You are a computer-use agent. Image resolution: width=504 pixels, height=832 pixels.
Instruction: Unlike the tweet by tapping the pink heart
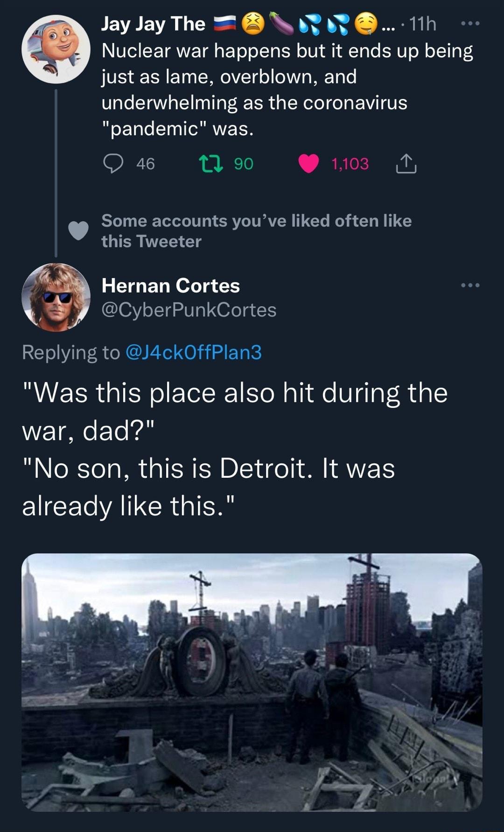[x=309, y=163]
